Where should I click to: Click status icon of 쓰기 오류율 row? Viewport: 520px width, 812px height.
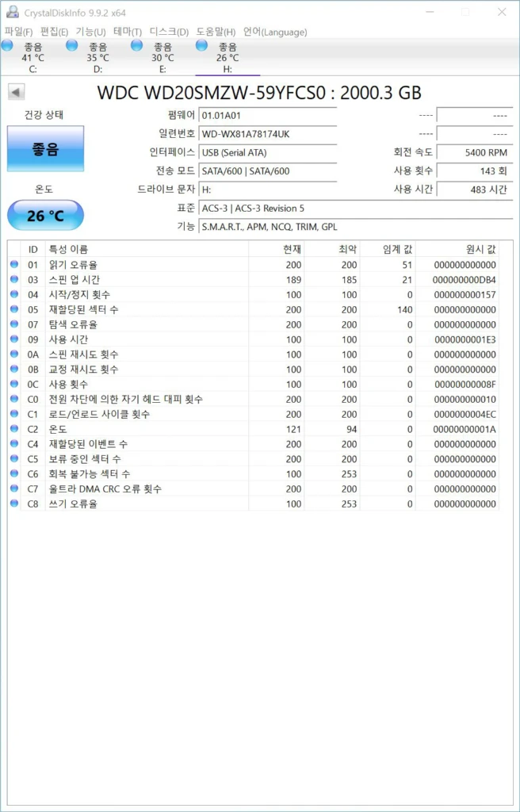pos(13,504)
